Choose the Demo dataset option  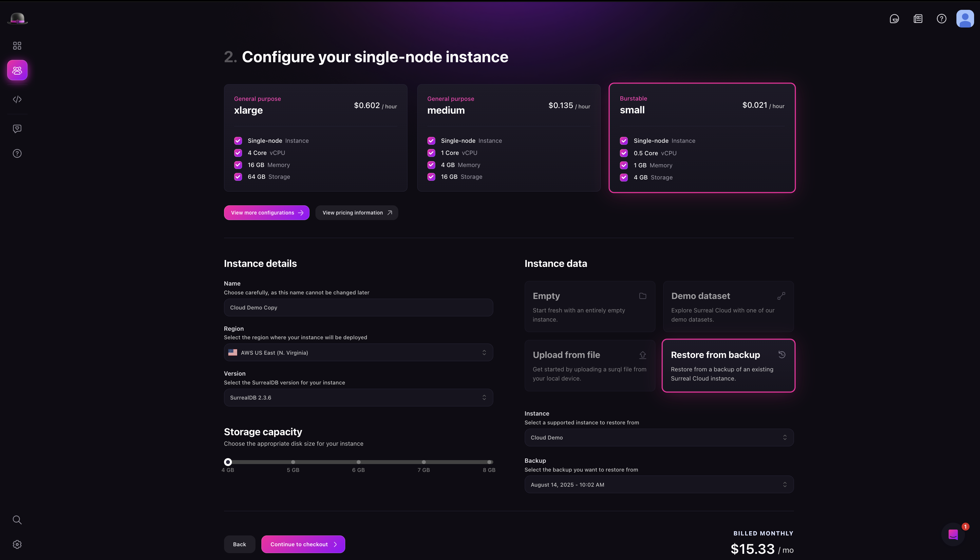pos(728,307)
